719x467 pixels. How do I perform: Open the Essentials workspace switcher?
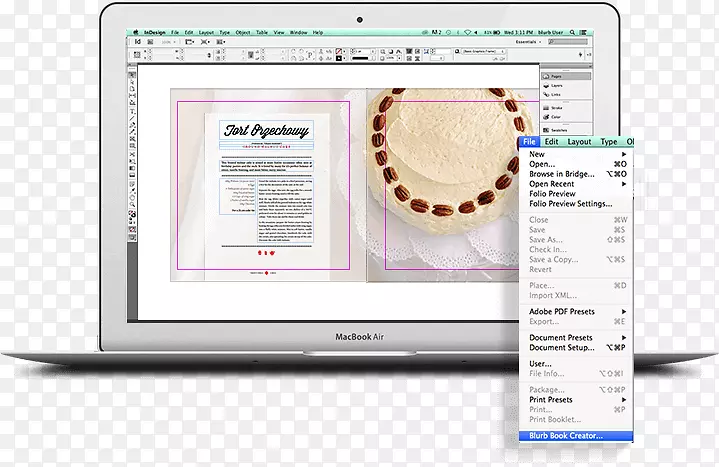[528, 42]
